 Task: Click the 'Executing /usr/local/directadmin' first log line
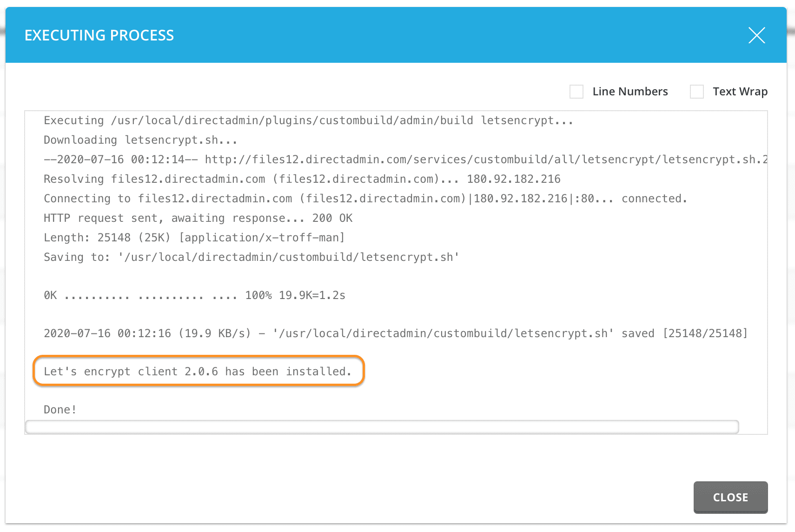click(307, 120)
